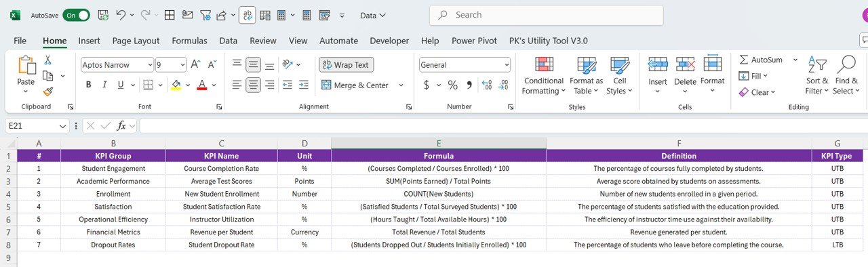
Task: Switch to the Insert tab
Action: point(89,41)
